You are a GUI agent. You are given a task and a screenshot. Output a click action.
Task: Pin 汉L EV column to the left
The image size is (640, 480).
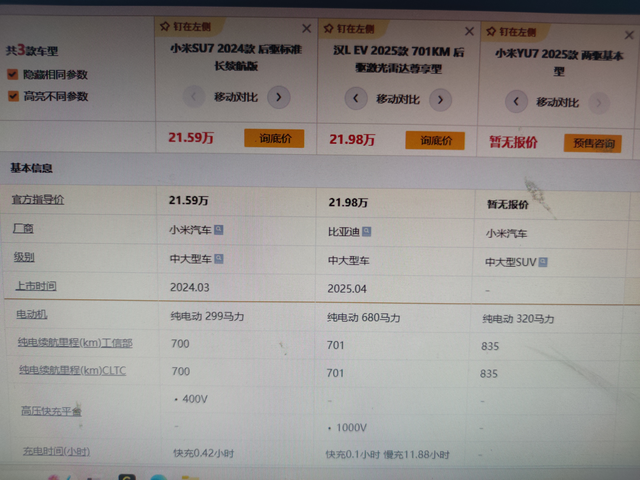pos(349,29)
